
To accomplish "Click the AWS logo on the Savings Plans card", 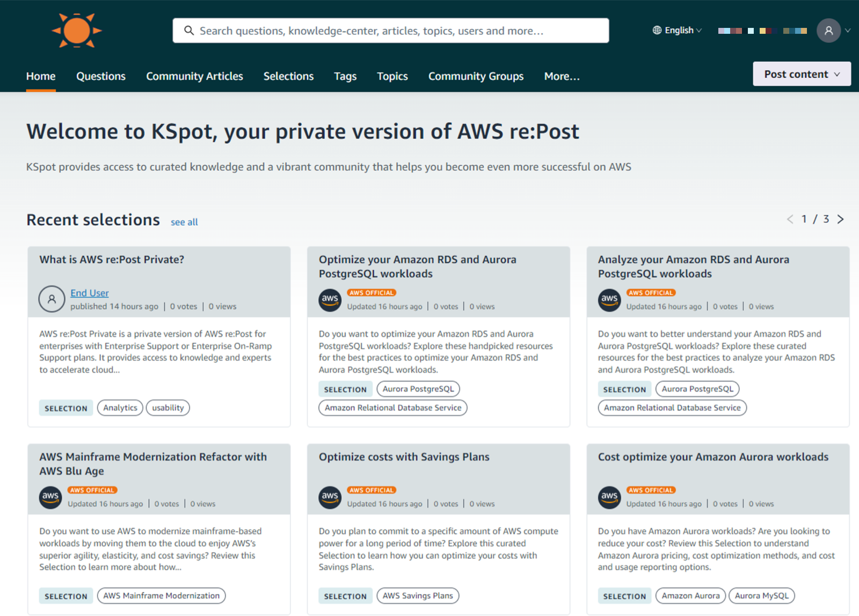I will click(330, 497).
